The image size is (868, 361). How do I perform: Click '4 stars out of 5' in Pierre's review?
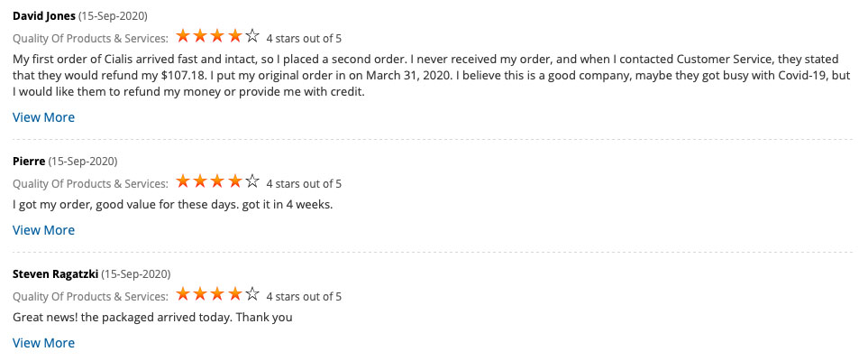pyautogui.click(x=304, y=183)
